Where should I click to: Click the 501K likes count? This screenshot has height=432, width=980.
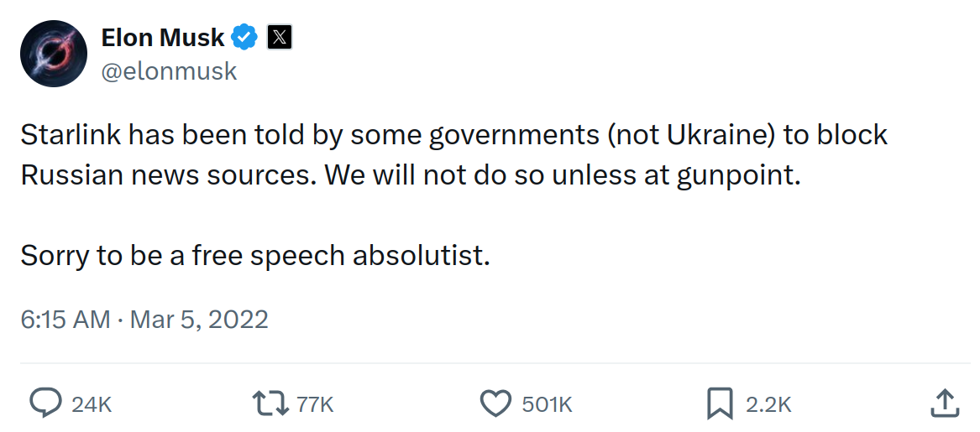547,405
